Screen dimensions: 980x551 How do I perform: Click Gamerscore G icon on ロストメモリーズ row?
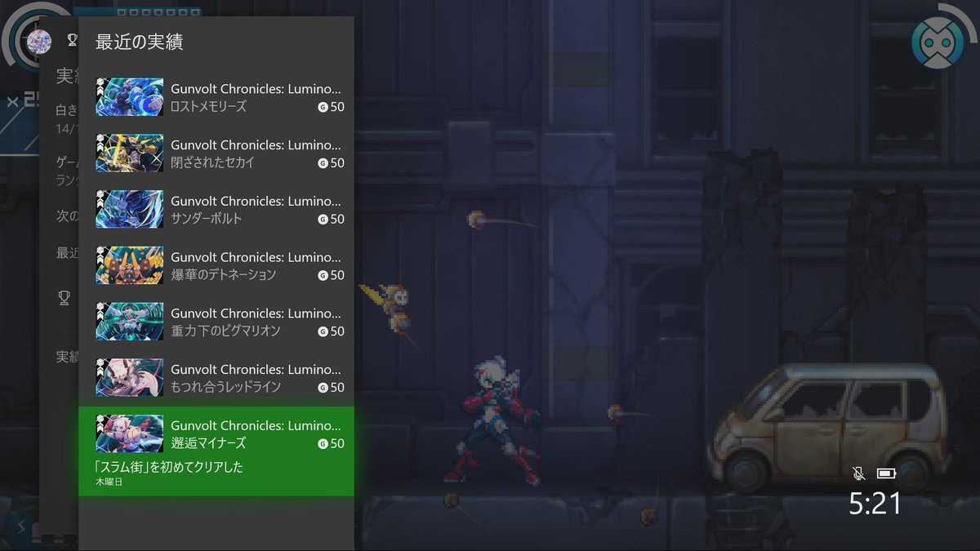pyautogui.click(x=323, y=107)
